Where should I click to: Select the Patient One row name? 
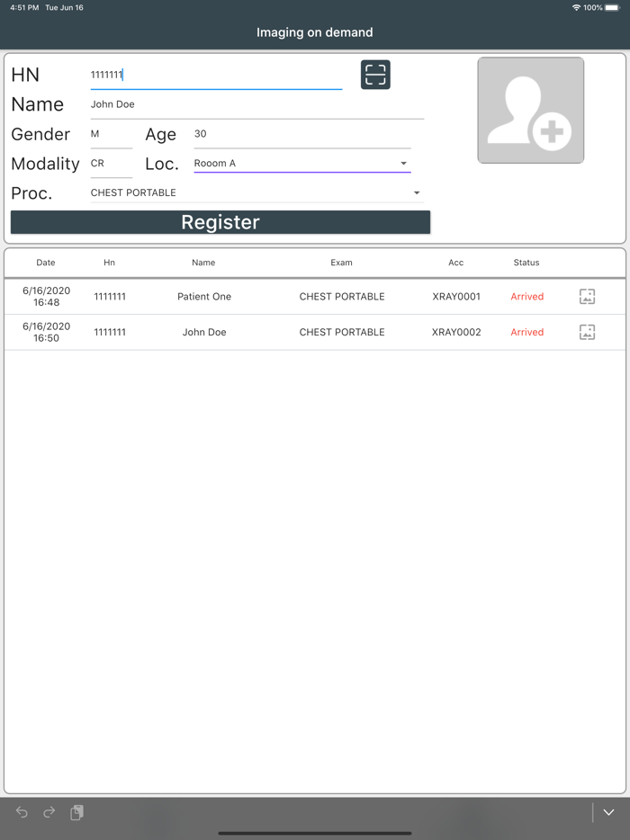[x=204, y=296]
